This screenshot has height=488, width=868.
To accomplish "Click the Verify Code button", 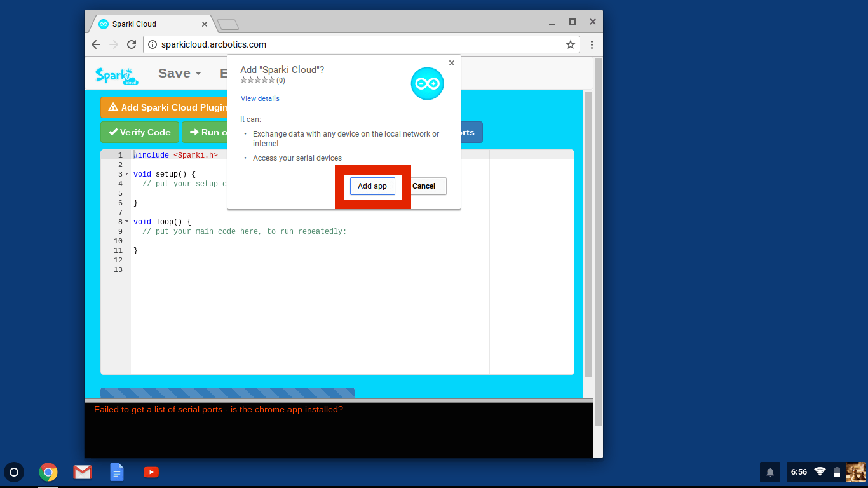I will pos(140,132).
